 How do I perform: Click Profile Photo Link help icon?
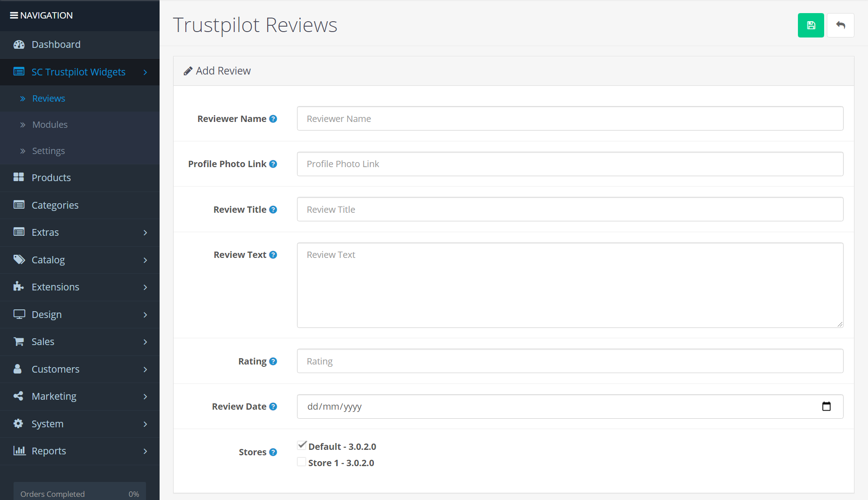tap(273, 164)
